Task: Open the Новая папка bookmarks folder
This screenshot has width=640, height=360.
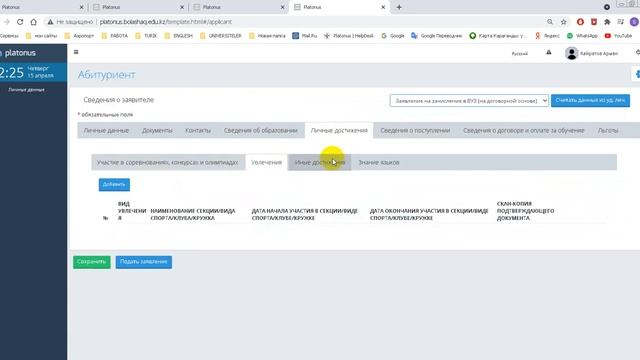Action: [267, 36]
